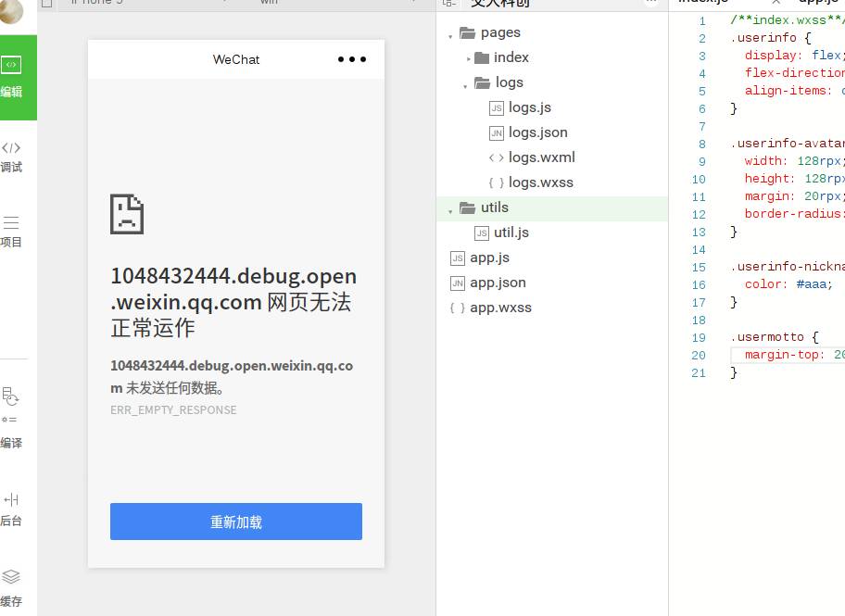Click the JN icon beside app.json

click(x=458, y=283)
